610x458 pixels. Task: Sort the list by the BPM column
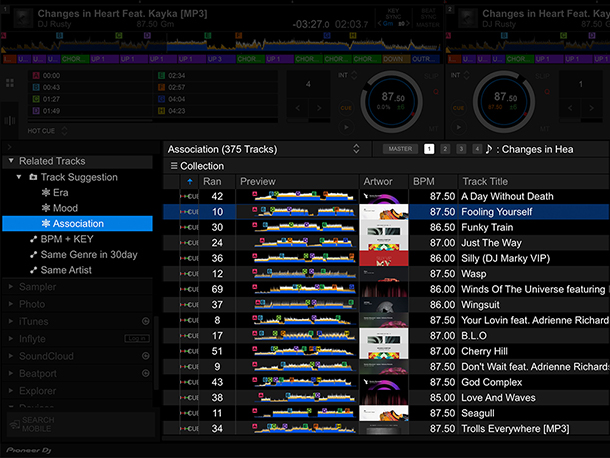coord(432,181)
